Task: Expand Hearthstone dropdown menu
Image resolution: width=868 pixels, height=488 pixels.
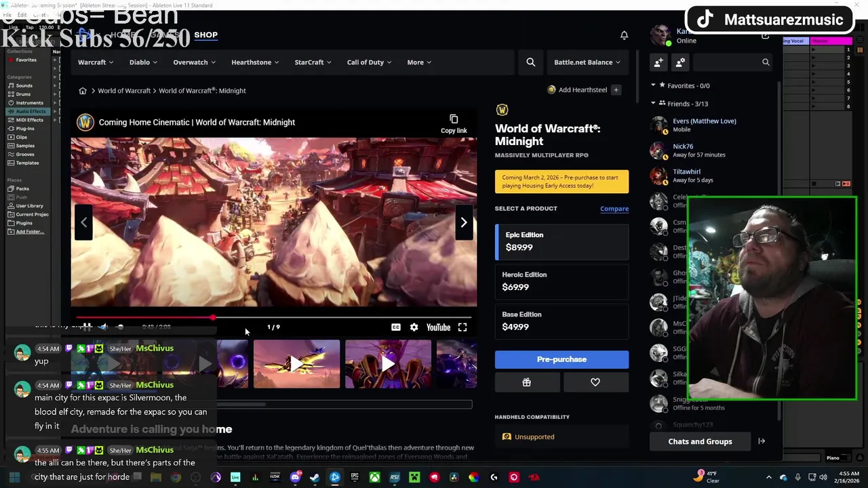Action: (x=255, y=62)
